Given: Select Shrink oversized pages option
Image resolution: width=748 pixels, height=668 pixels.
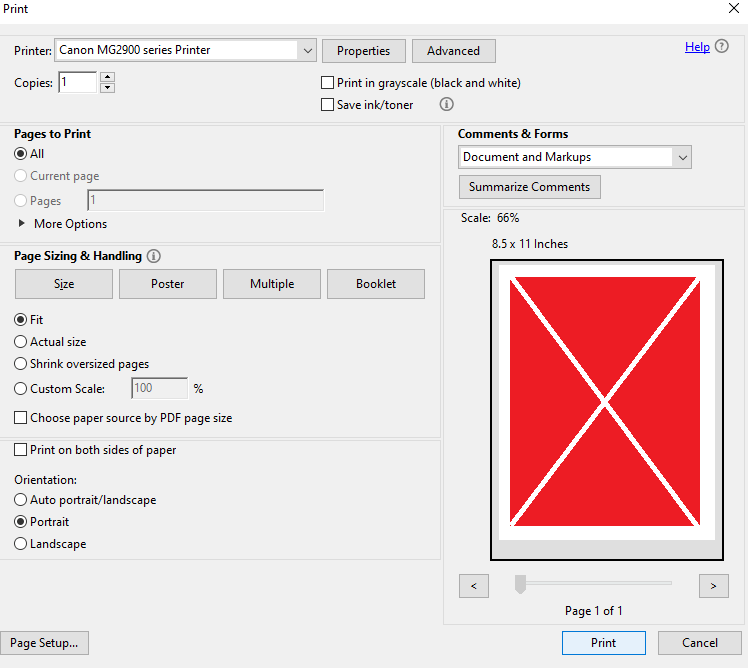Looking at the screenshot, I should tap(21, 364).
